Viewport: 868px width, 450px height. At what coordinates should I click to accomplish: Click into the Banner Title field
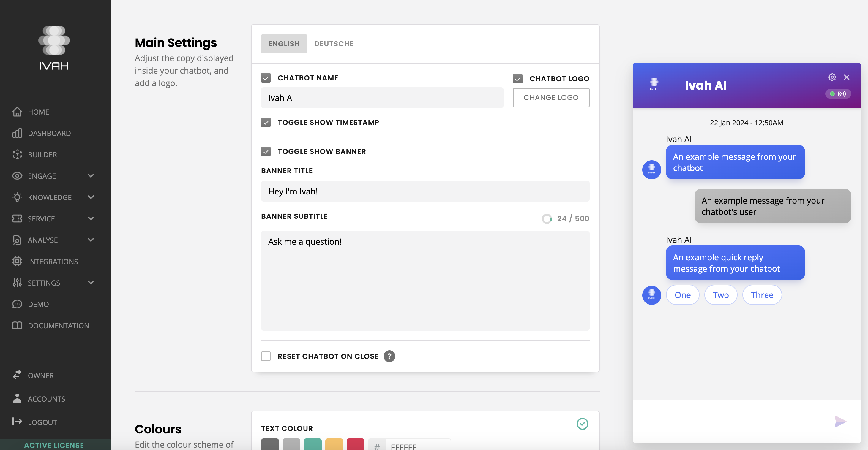pos(425,191)
